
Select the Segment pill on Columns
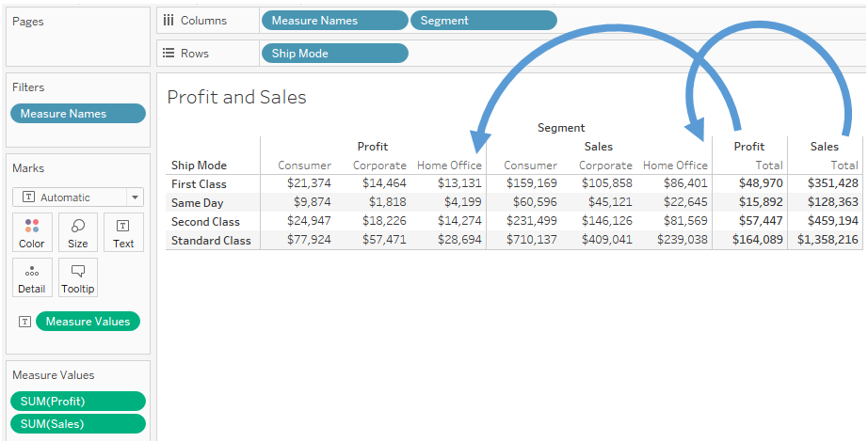(483, 20)
